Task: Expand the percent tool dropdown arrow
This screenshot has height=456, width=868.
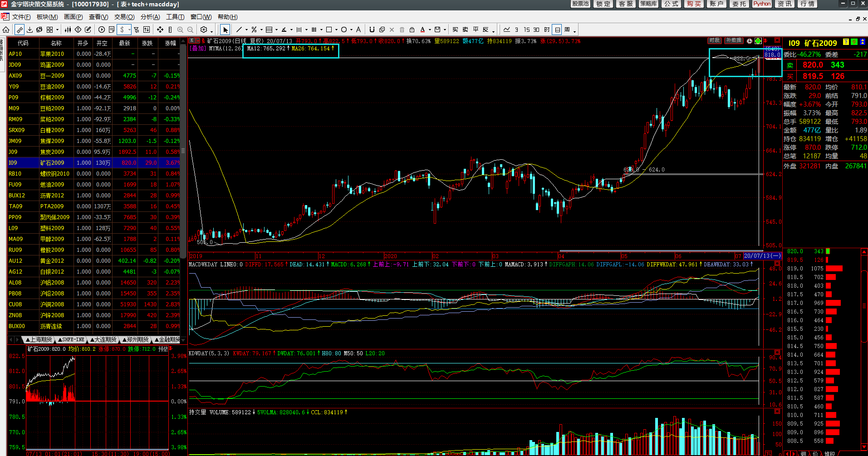Action: point(261,30)
